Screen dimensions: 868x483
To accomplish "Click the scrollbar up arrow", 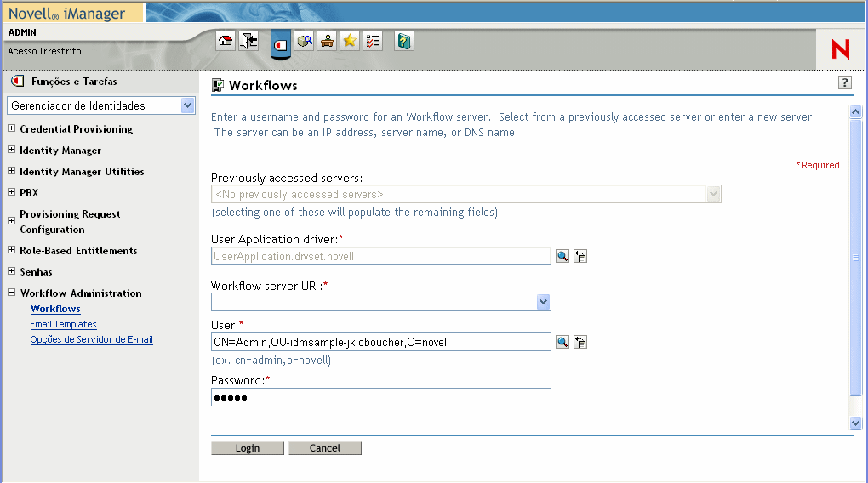I will click(856, 112).
